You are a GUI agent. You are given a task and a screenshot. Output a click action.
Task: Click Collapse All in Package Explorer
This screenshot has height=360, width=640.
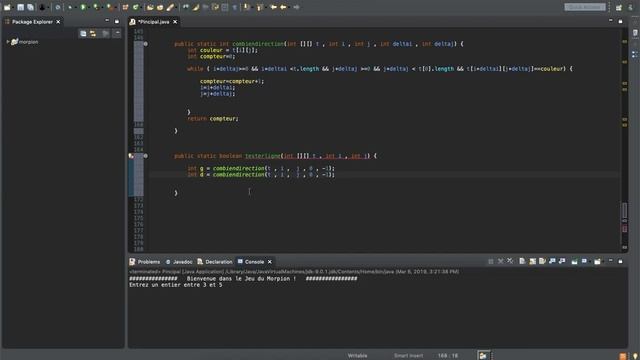(83, 33)
